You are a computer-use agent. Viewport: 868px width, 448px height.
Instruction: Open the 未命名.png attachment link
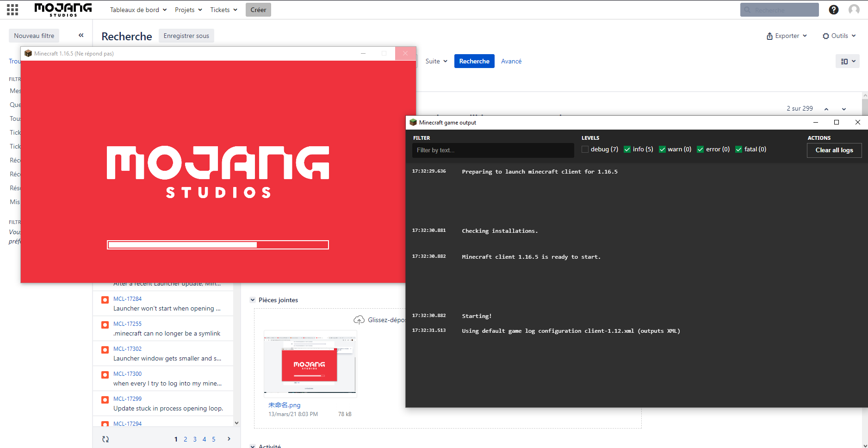point(285,405)
